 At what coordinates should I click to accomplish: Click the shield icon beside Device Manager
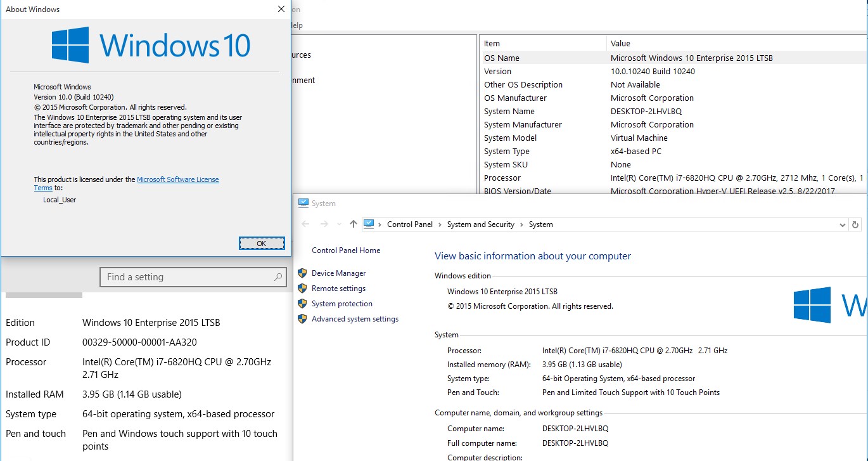302,273
